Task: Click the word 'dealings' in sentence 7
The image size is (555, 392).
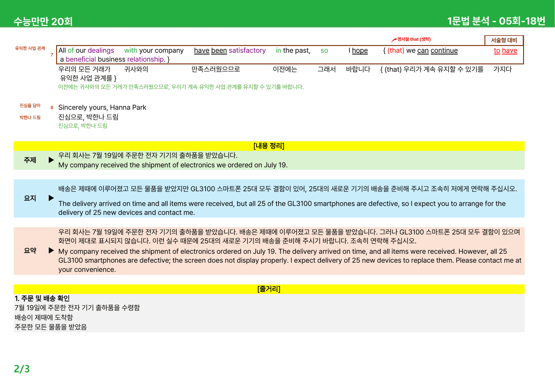Action: coord(101,51)
